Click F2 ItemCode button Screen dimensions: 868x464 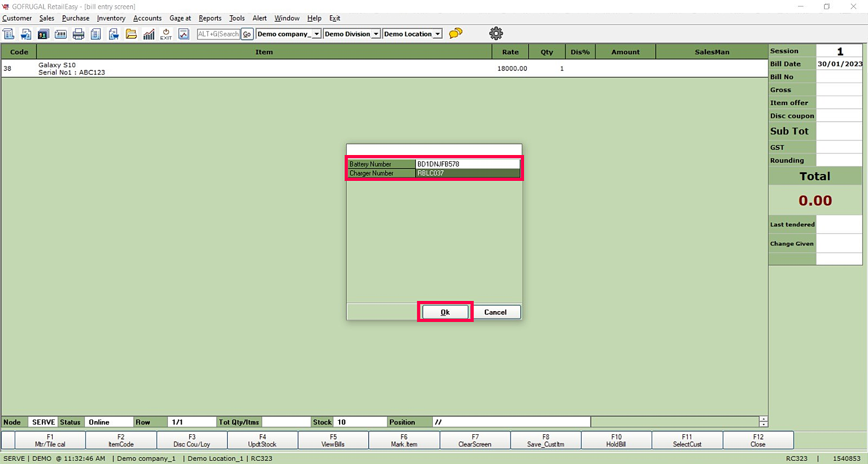121,440
